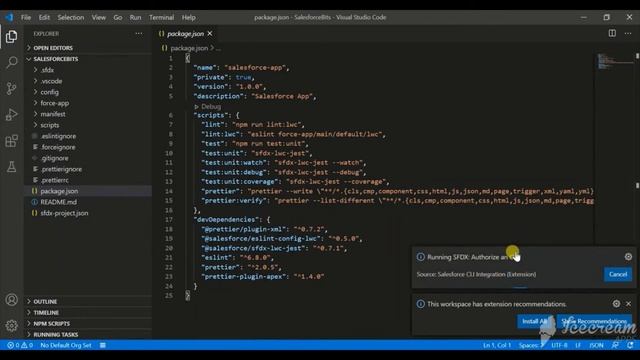Click the Explorer more actions ellipsis
Viewport: 640px width, 360px height.
[139, 34]
